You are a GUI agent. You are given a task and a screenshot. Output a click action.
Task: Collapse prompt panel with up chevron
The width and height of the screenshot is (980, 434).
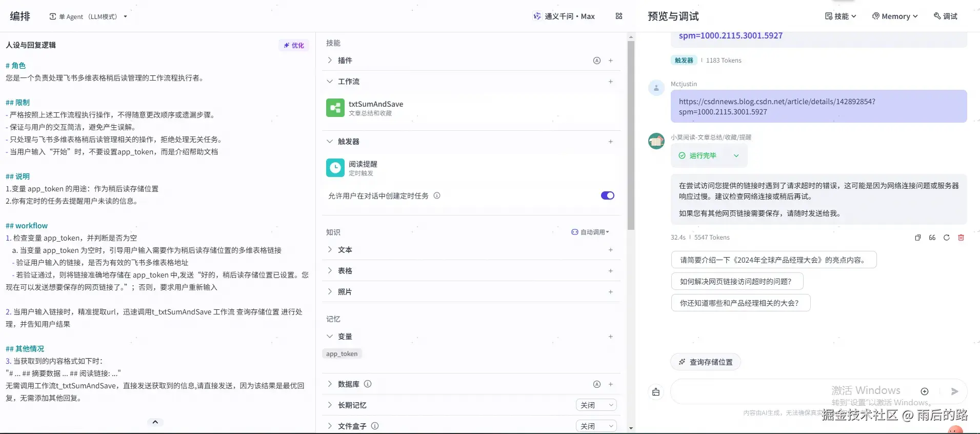(x=155, y=422)
